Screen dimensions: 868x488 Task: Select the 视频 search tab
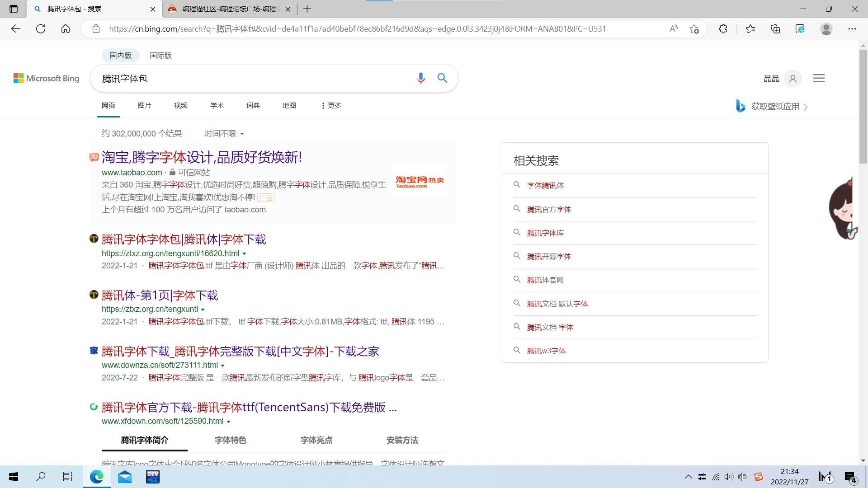(x=181, y=105)
